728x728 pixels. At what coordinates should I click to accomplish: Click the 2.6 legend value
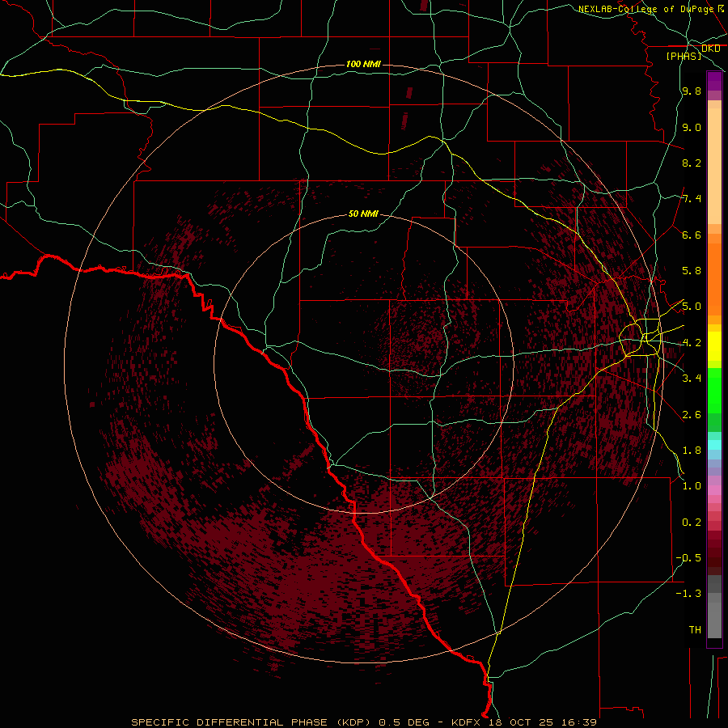(692, 415)
